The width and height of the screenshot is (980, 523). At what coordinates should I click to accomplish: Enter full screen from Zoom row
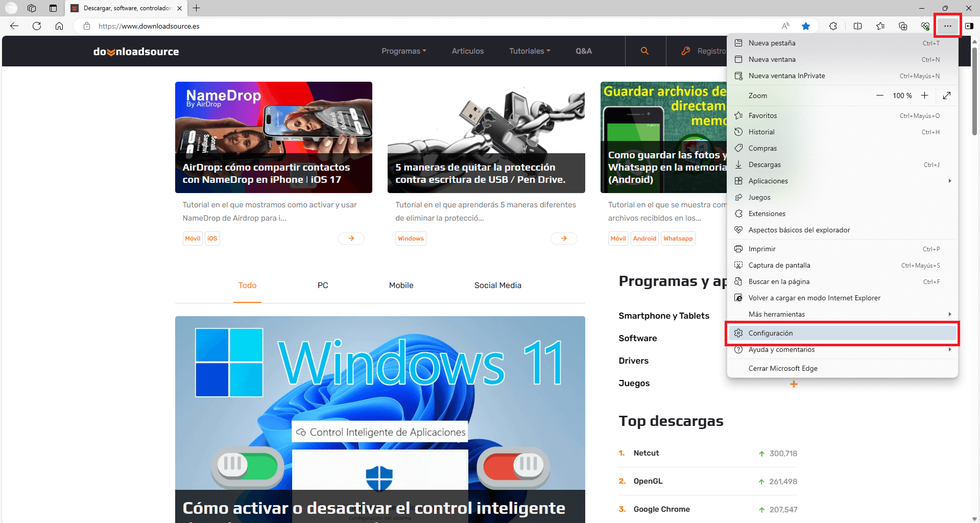coord(947,96)
